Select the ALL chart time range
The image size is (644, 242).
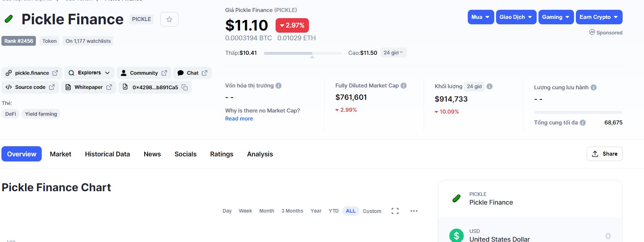[350, 211]
